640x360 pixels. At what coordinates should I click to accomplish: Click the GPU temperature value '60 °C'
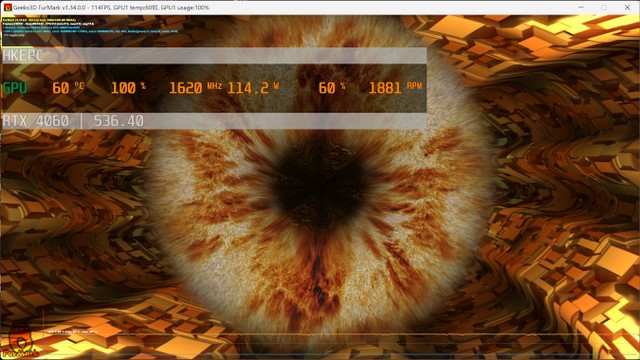coord(68,88)
